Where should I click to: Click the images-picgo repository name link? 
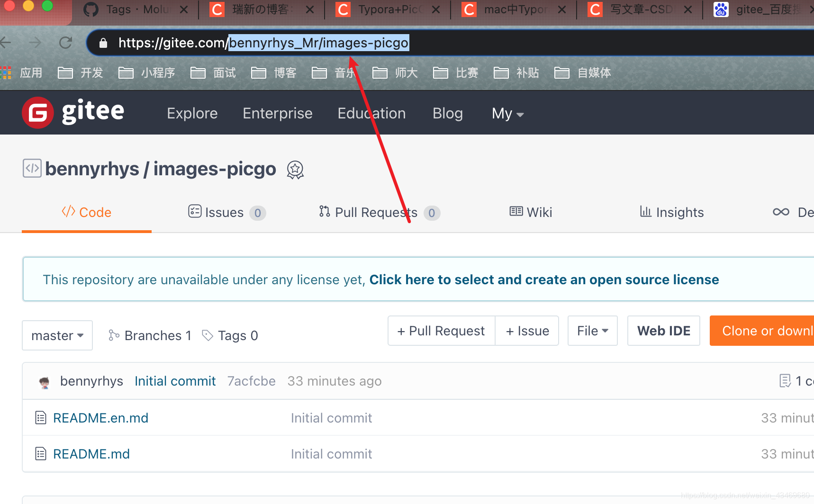click(x=215, y=169)
